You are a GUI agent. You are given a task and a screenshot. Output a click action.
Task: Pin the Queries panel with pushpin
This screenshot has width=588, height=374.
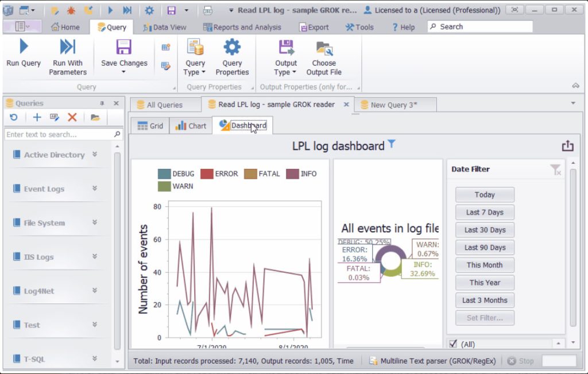pyautogui.click(x=102, y=103)
